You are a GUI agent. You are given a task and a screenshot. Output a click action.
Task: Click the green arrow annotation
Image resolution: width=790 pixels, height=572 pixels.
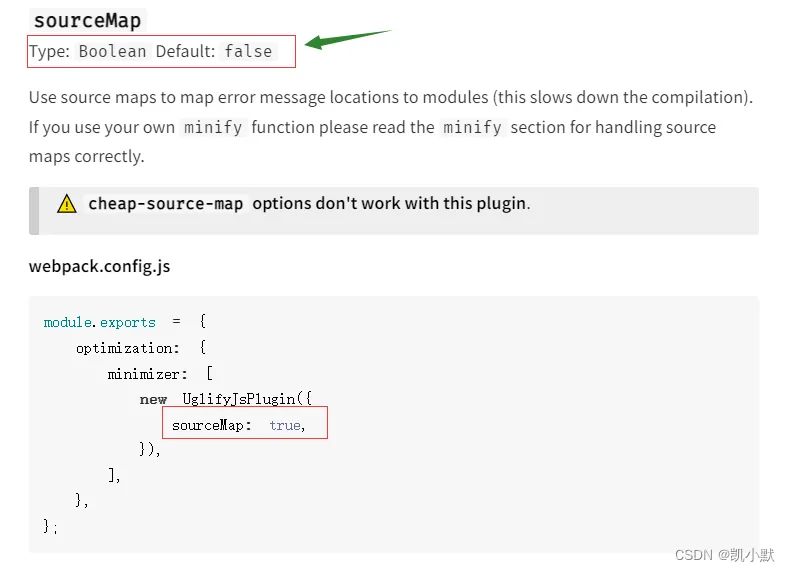click(x=348, y=39)
